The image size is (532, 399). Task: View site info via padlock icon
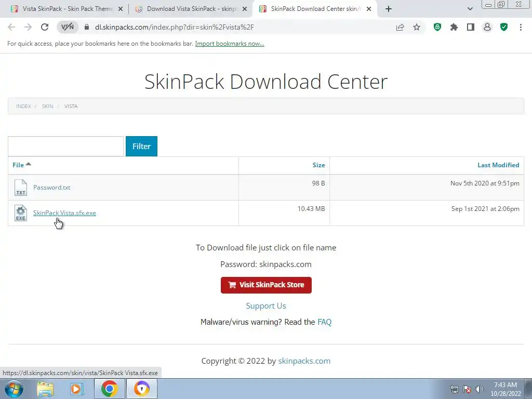(87, 27)
